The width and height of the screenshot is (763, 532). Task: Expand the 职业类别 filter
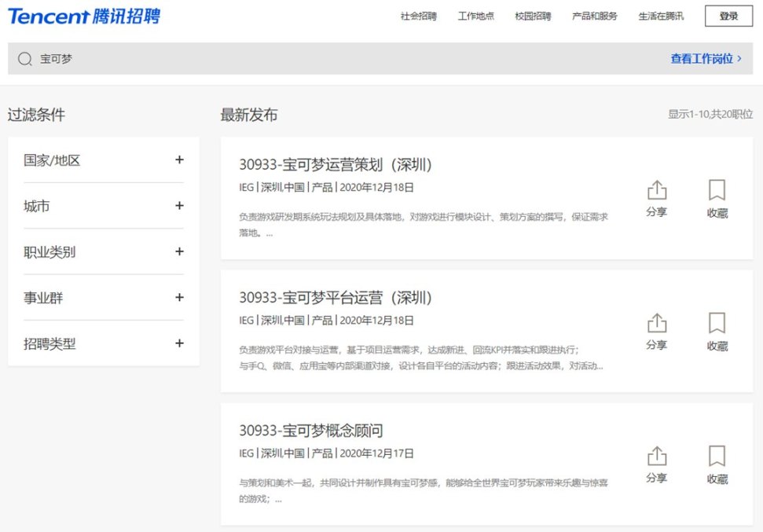179,251
